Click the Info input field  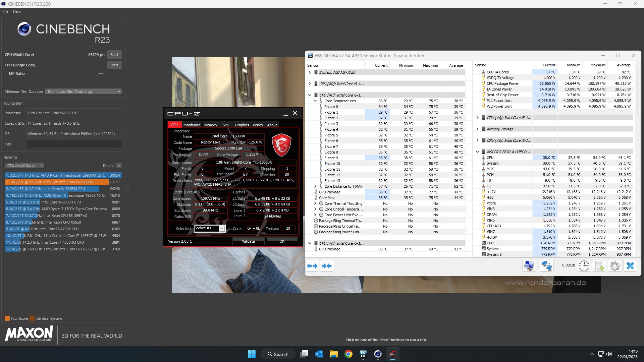tap(74, 144)
